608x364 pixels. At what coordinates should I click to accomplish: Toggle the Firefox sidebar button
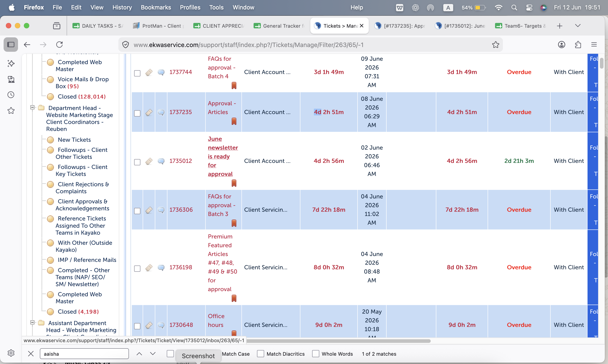tap(11, 45)
